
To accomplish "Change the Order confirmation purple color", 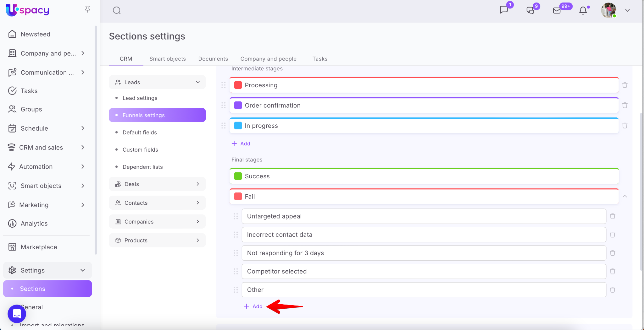I will tap(238, 105).
